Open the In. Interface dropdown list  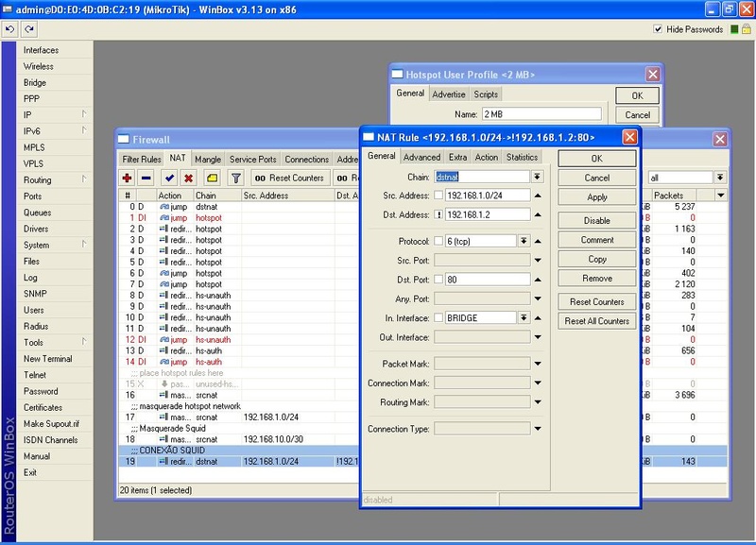pos(524,317)
